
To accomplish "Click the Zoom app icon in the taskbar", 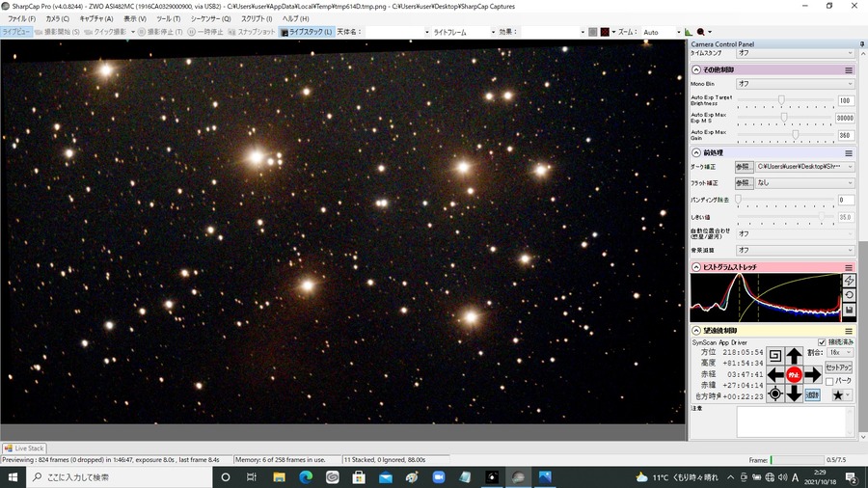I will tap(439, 477).
